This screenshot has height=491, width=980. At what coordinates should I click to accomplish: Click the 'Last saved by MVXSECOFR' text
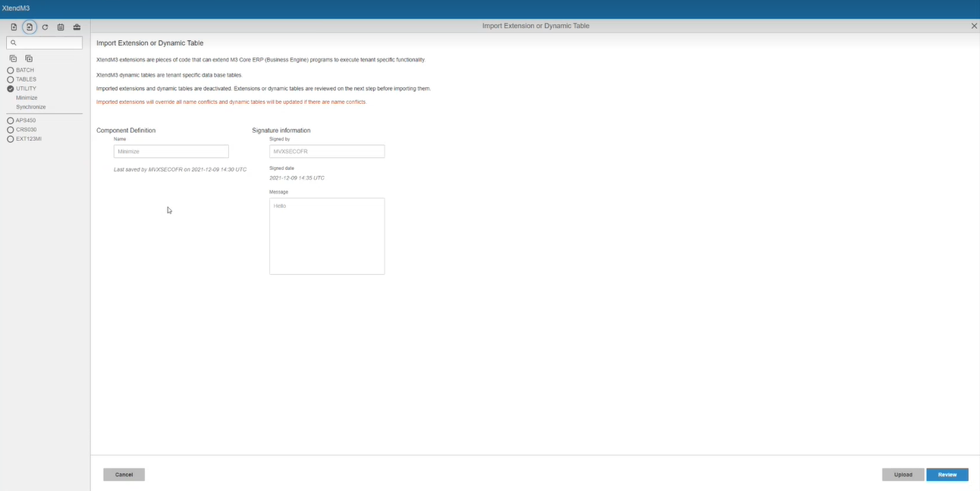point(180,169)
